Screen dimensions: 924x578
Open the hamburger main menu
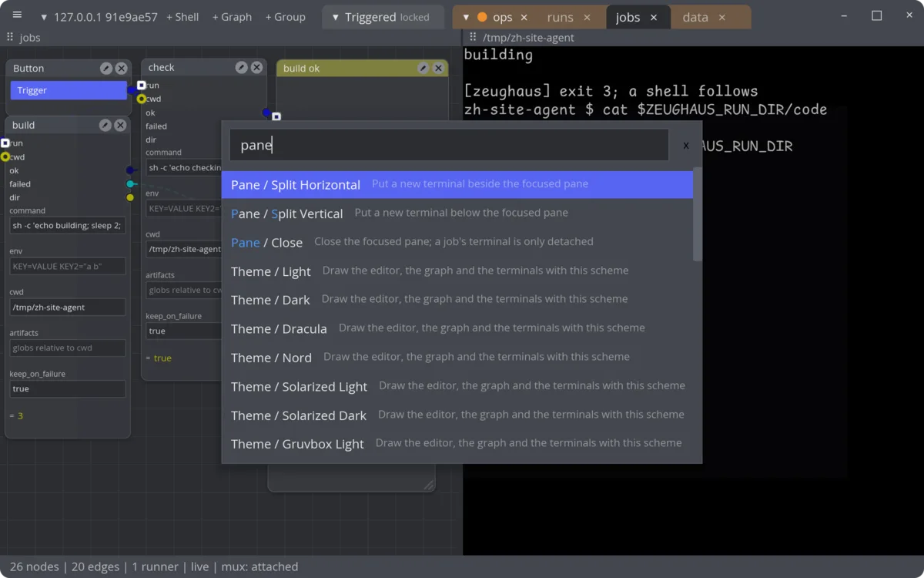click(x=17, y=15)
